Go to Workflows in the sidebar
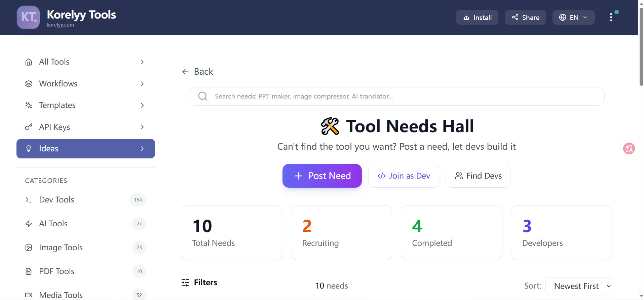The height and width of the screenshot is (300, 644). click(86, 84)
